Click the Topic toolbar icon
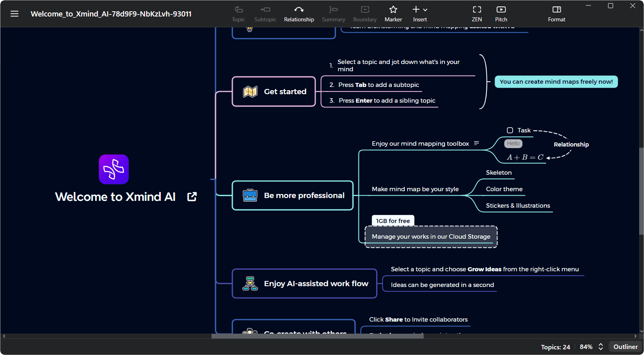The image size is (644, 355). pos(238,9)
